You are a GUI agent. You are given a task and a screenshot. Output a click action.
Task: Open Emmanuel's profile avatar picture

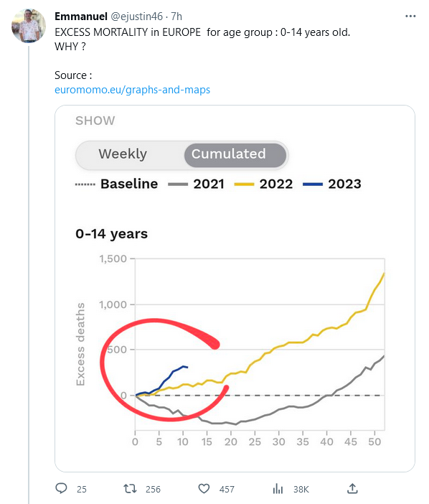(x=29, y=26)
